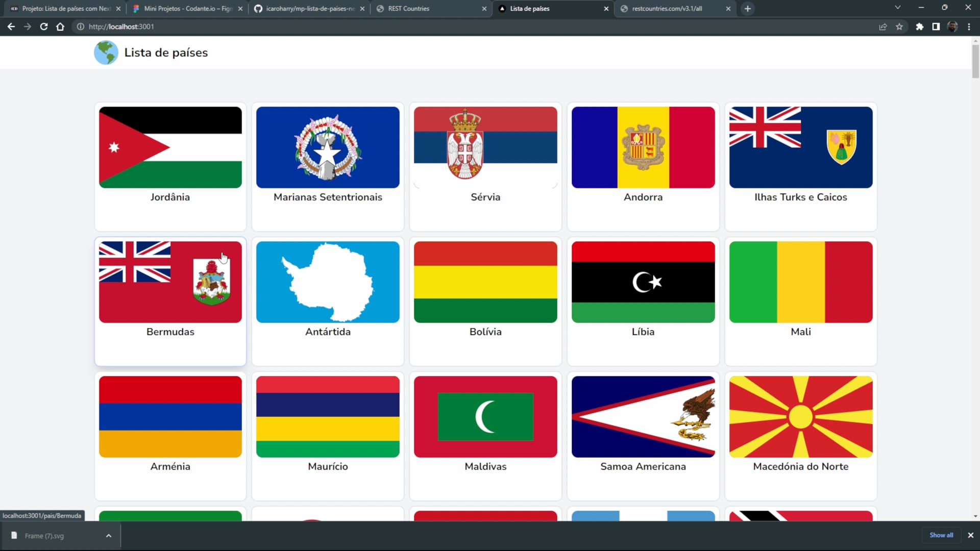The width and height of the screenshot is (980, 551).
Task: Open the Maurício flag card
Action: point(328,436)
